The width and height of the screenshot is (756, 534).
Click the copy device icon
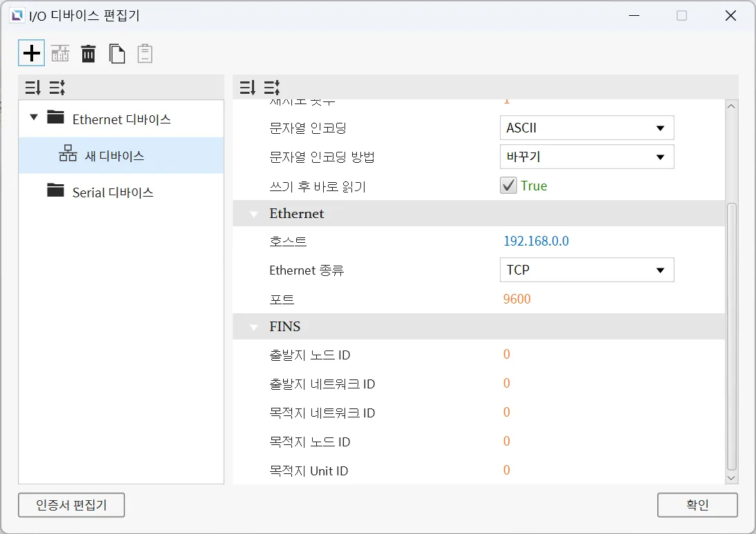pos(117,53)
